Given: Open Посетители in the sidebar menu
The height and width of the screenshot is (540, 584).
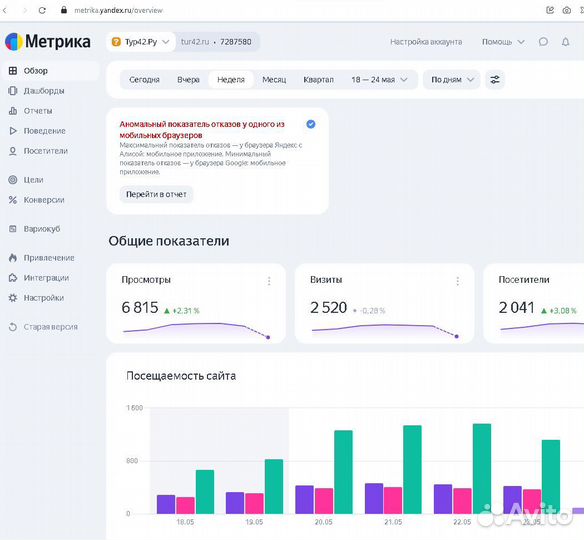Looking at the screenshot, I should click(x=45, y=151).
